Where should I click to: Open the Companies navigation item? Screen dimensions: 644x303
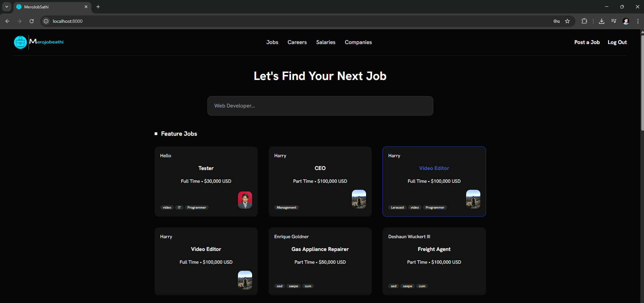pos(358,42)
